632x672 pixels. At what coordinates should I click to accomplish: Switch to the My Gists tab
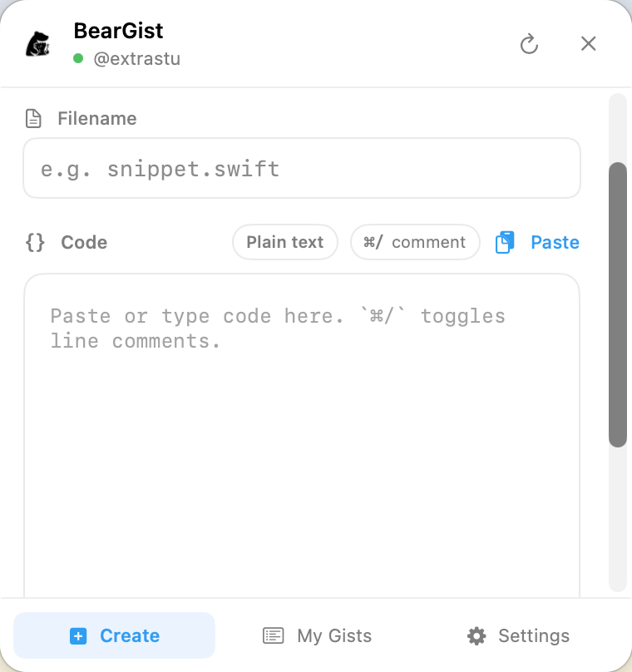click(x=334, y=636)
